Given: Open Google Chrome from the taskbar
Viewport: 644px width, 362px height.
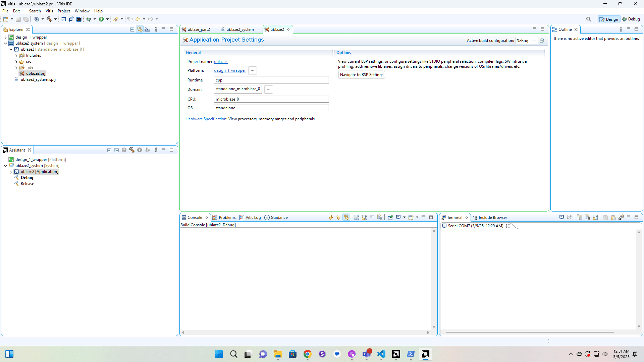Looking at the screenshot, I should coord(307,354).
